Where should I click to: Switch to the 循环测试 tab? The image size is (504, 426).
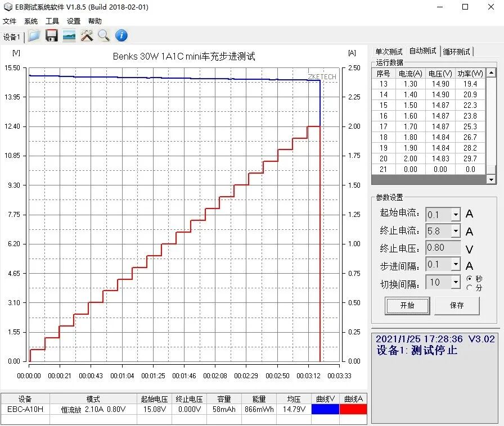click(x=456, y=52)
